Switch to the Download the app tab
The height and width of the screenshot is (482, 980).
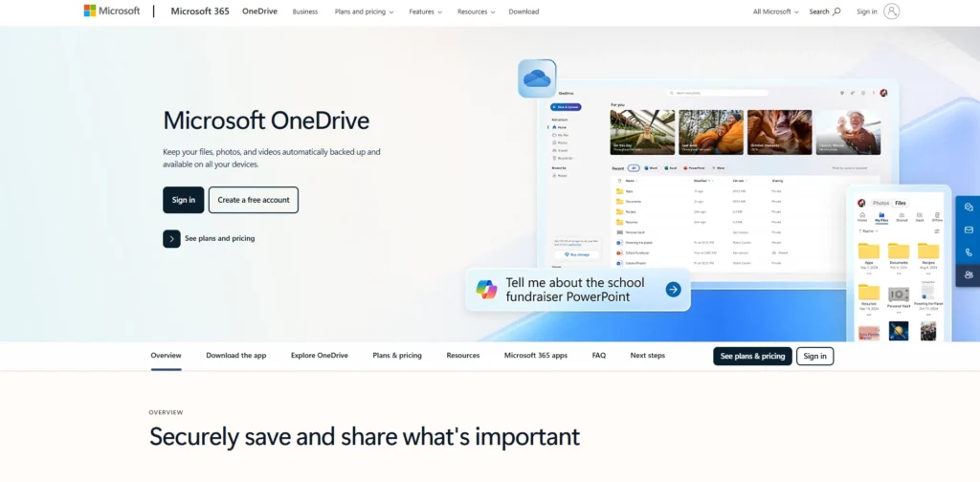click(x=236, y=355)
